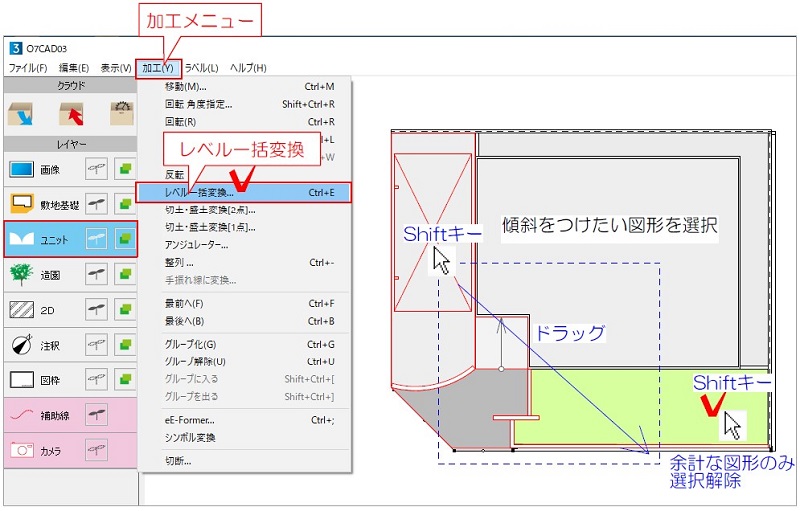This screenshot has height=511, width=800.
Task: Open アンジュレーター... from menu
Action: click(245, 245)
